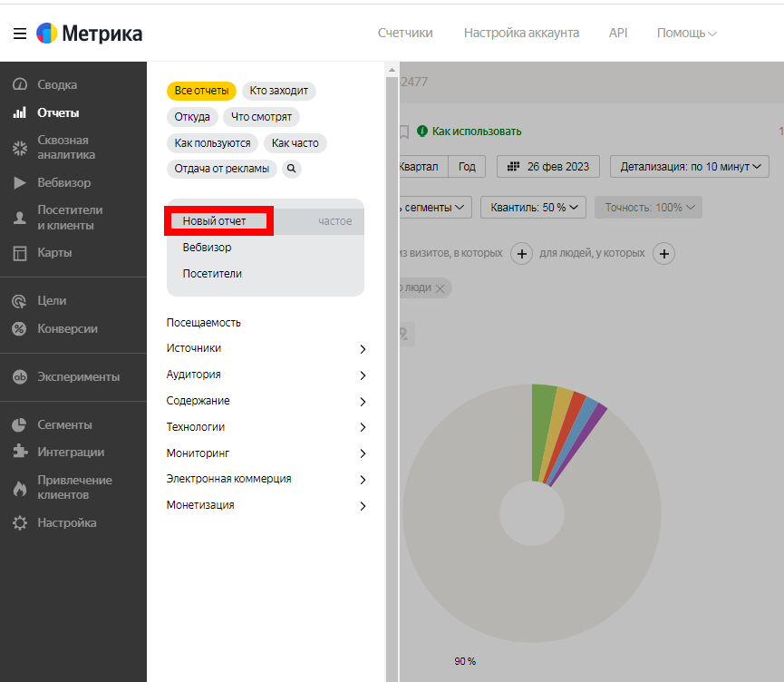Click the Yandex Metrika logo
The image size is (784, 682).
tap(90, 34)
